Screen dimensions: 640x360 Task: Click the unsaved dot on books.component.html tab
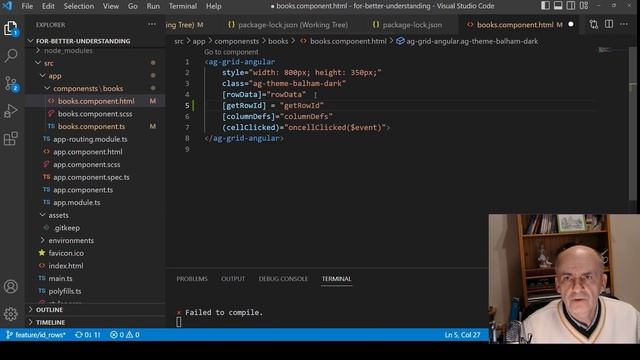[571, 24]
